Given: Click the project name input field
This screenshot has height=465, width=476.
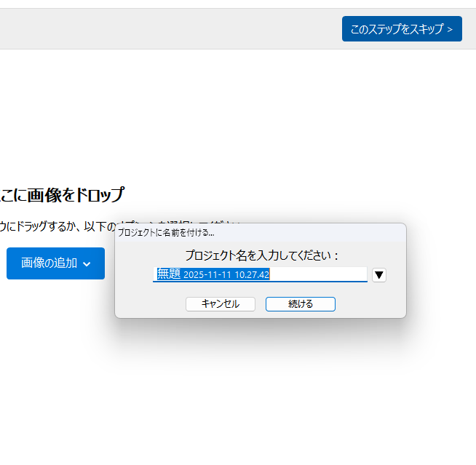Looking at the screenshot, I should pos(260,274).
